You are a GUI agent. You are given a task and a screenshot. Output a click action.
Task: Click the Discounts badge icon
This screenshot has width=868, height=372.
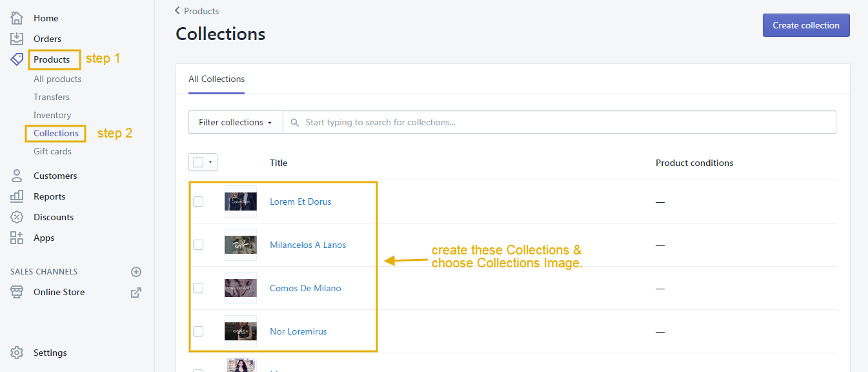(17, 217)
